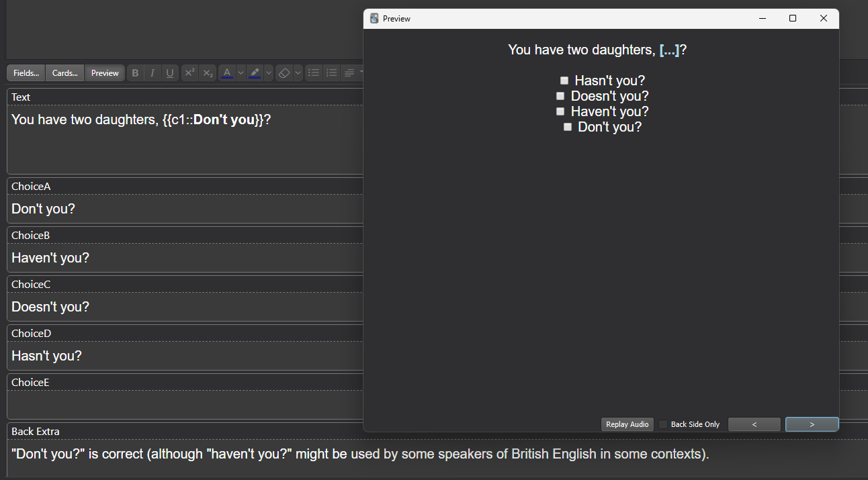
Task: Toggle bold formatting in the editor toolbar
Action: [x=135, y=73]
